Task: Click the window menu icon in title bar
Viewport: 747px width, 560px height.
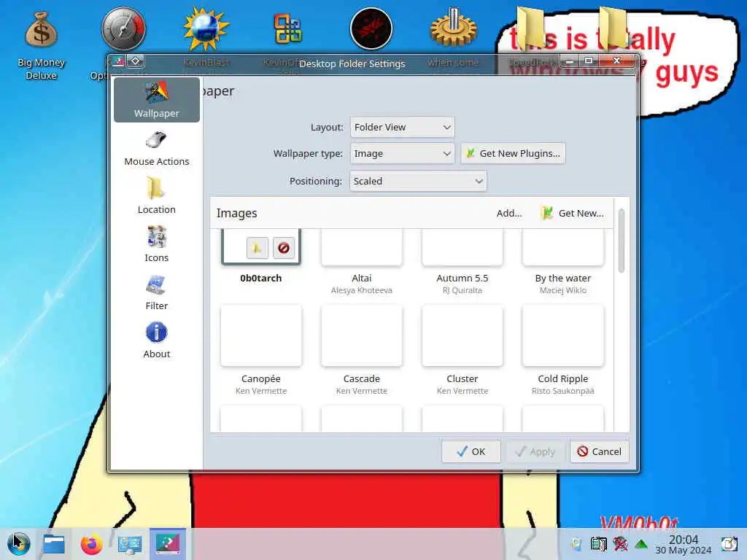Action: 117,61
